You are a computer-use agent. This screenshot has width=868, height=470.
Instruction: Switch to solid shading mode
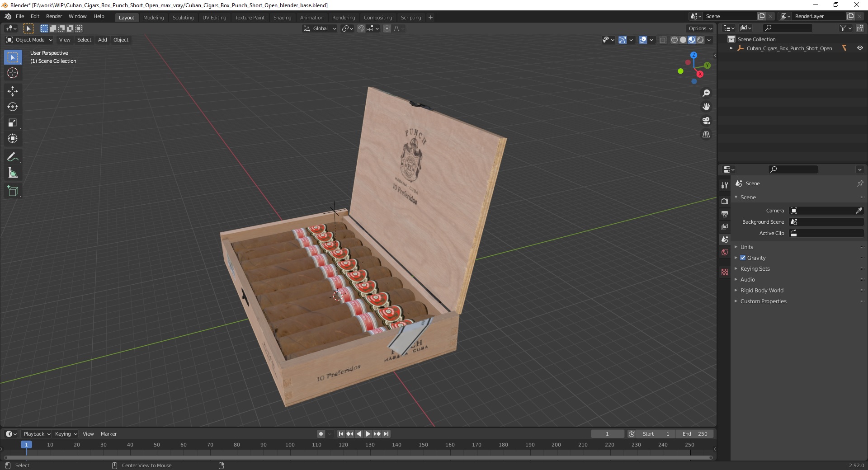tap(683, 40)
